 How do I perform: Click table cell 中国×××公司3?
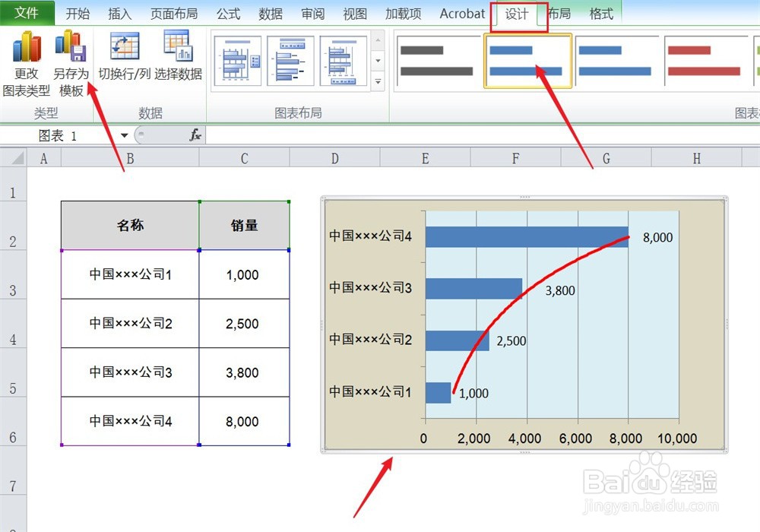point(130,372)
